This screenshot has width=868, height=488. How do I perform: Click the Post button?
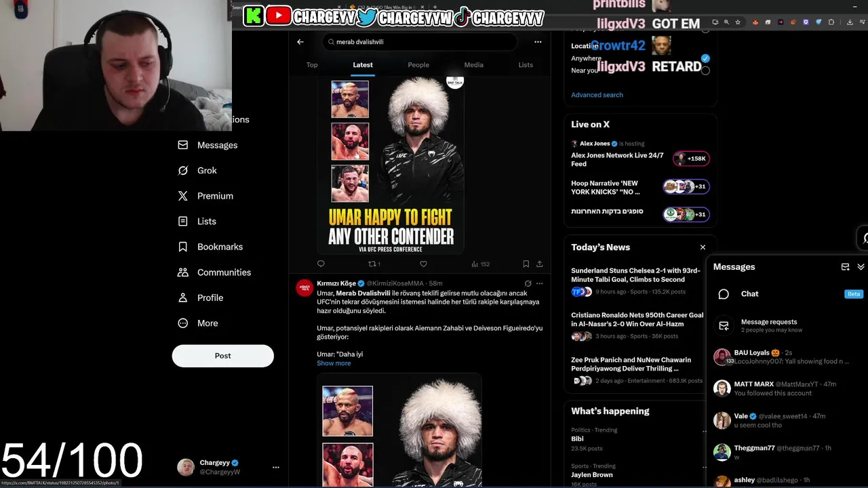pyautogui.click(x=222, y=356)
